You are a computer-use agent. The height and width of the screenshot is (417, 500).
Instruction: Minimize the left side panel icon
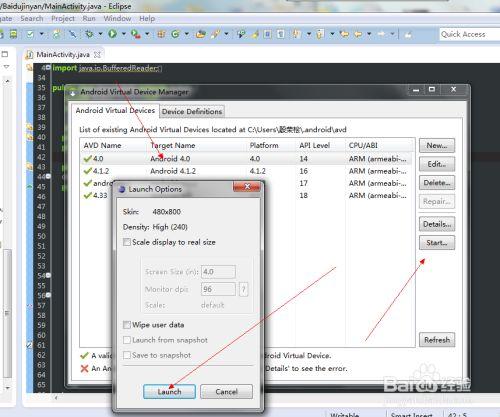point(5,54)
